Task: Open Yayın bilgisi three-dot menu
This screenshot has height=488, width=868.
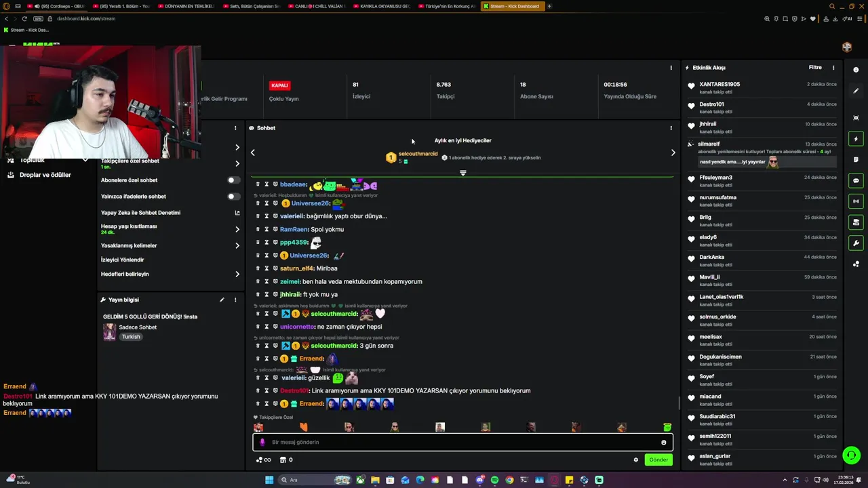Action: coord(235,300)
